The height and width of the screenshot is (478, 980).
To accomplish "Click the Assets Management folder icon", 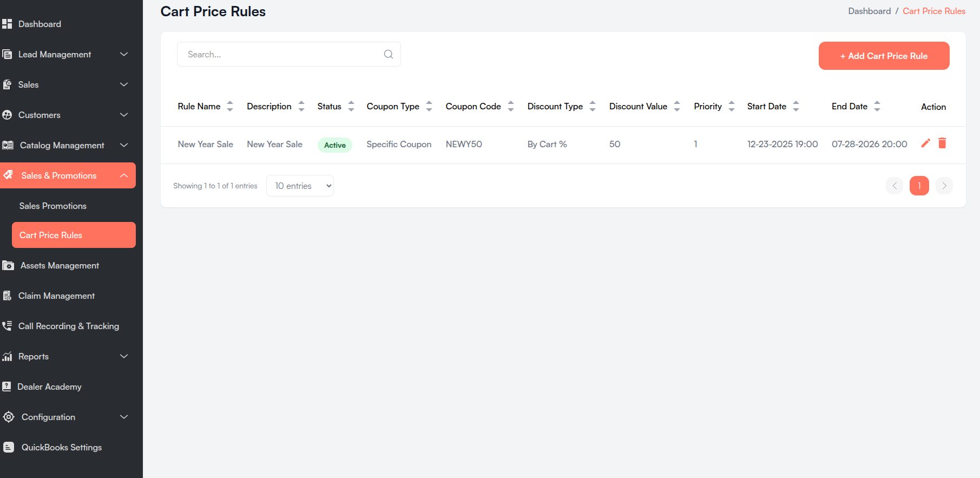I will click(8, 265).
